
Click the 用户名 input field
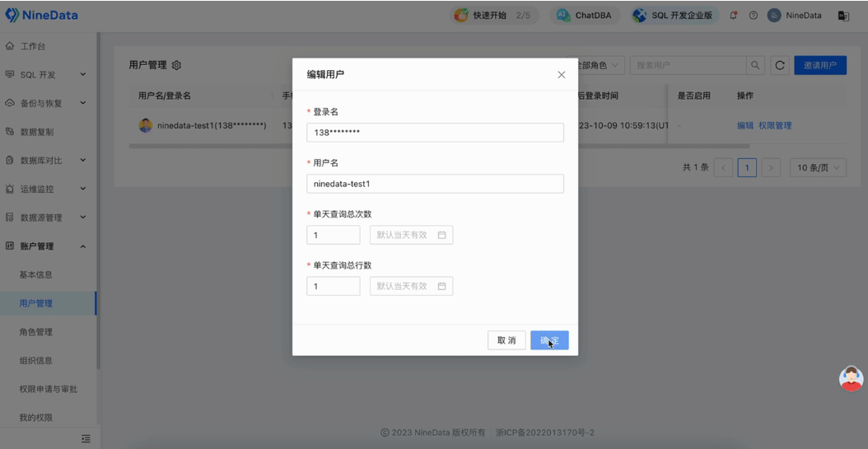point(435,184)
